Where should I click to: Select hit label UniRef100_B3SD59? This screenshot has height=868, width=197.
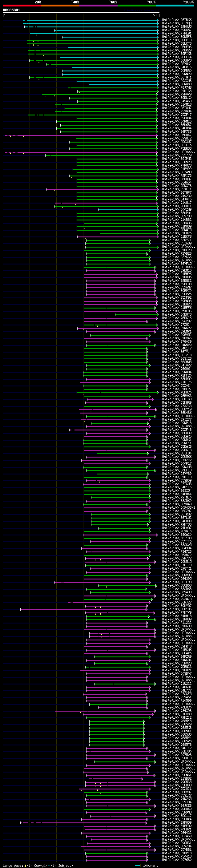[x=177, y=481]
